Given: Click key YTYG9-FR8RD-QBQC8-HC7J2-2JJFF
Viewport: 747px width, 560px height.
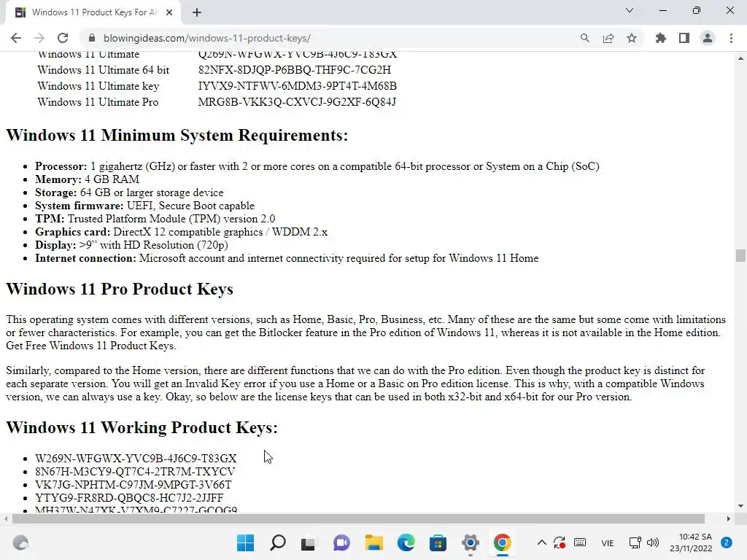Looking at the screenshot, I should coord(129,497).
